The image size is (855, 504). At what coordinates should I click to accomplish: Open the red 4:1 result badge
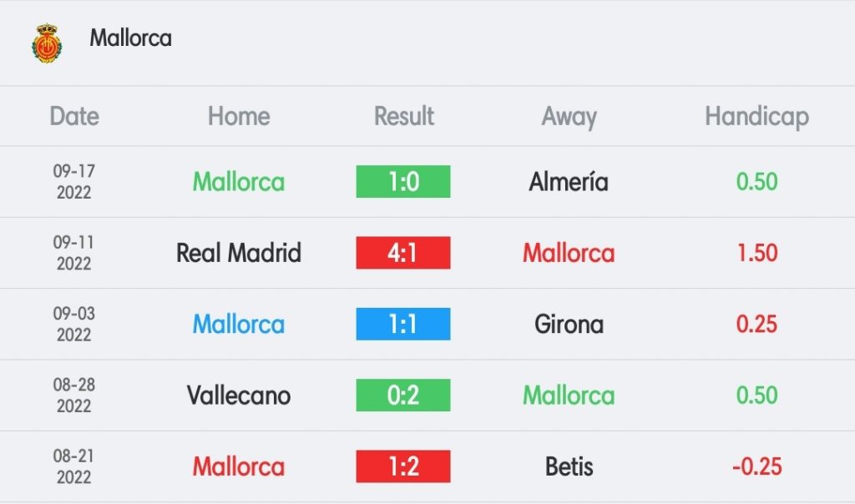click(403, 253)
